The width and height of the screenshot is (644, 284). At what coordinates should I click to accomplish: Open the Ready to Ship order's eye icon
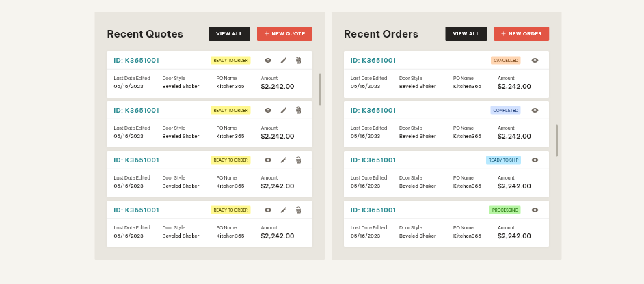[535, 160]
